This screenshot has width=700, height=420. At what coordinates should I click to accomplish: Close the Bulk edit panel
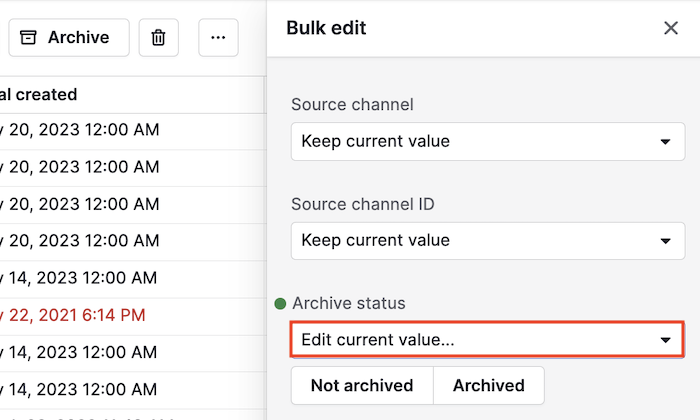(x=671, y=28)
